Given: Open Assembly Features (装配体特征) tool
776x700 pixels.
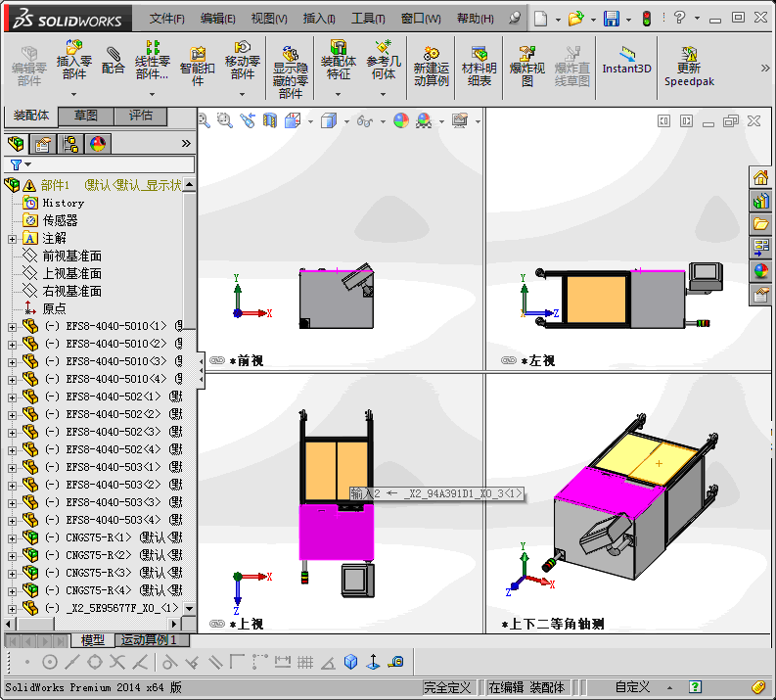Looking at the screenshot, I should [339, 60].
